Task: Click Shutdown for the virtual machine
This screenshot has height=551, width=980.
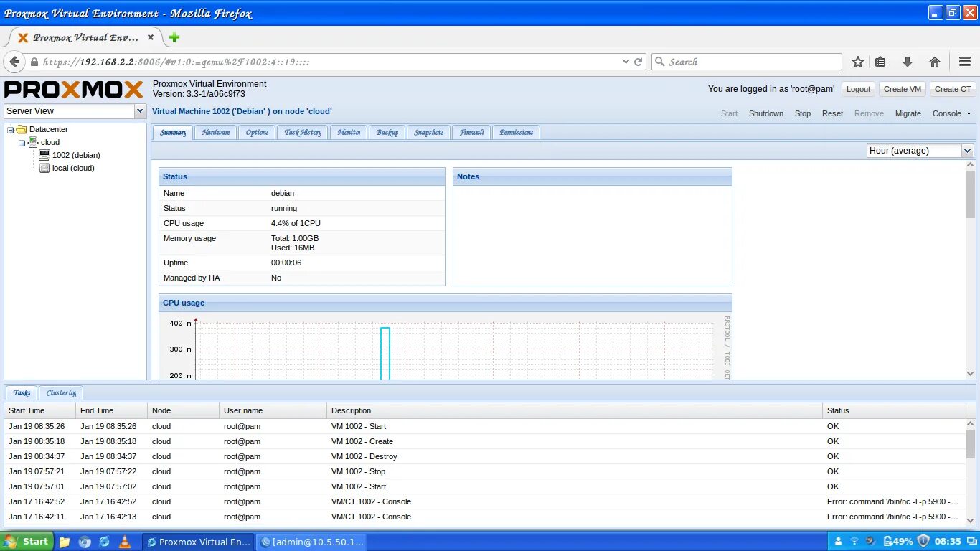Action: tap(766, 113)
